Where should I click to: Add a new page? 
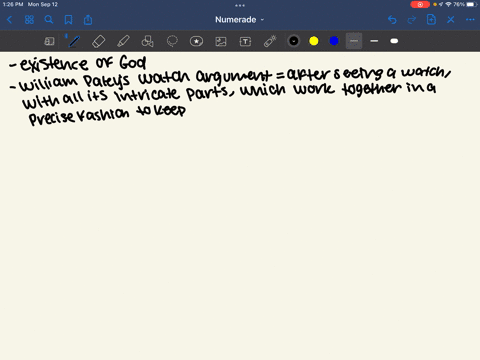point(431,20)
